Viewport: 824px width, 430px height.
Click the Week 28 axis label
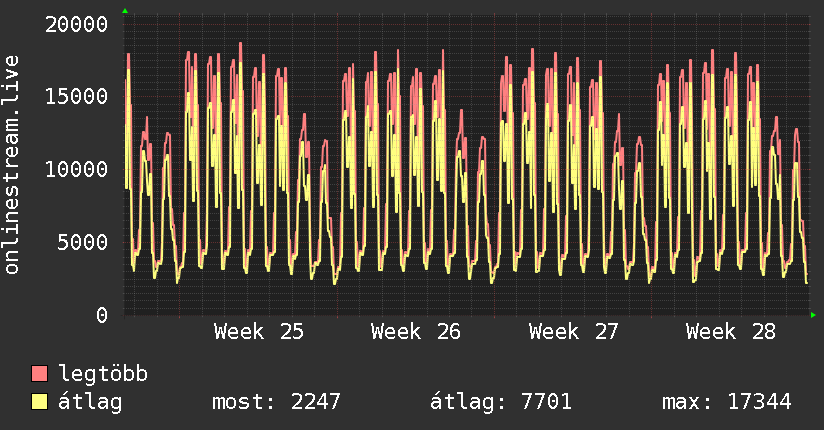pyautogui.click(x=730, y=332)
